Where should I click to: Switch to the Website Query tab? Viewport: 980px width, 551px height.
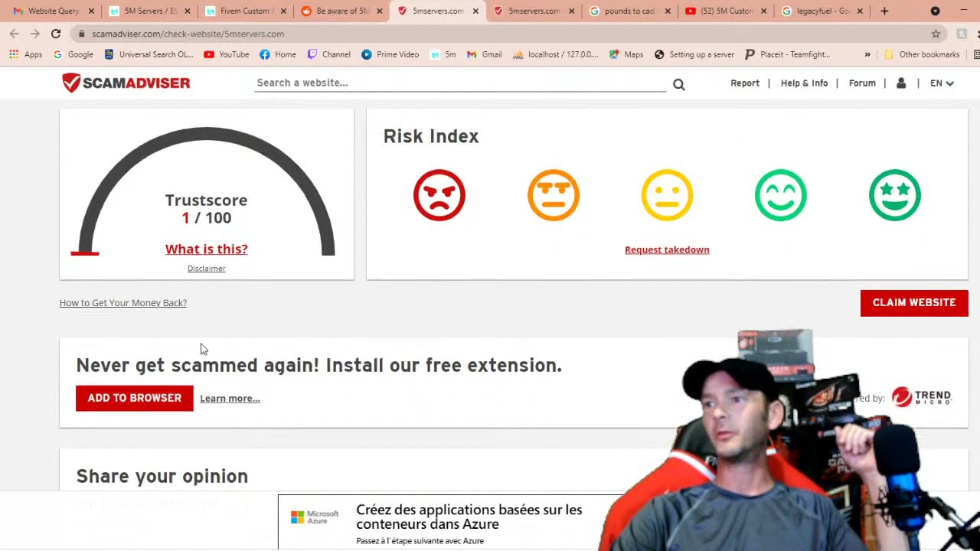46,11
